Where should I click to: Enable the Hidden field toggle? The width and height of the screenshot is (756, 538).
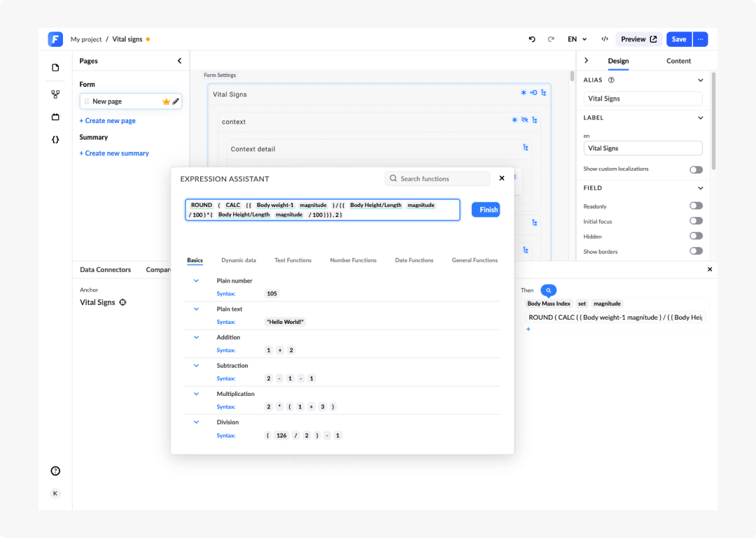point(696,236)
